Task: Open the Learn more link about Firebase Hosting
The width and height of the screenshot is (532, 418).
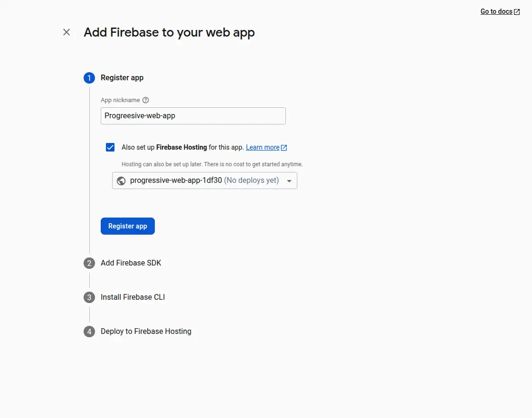Action: pyautogui.click(x=263, y=147)
